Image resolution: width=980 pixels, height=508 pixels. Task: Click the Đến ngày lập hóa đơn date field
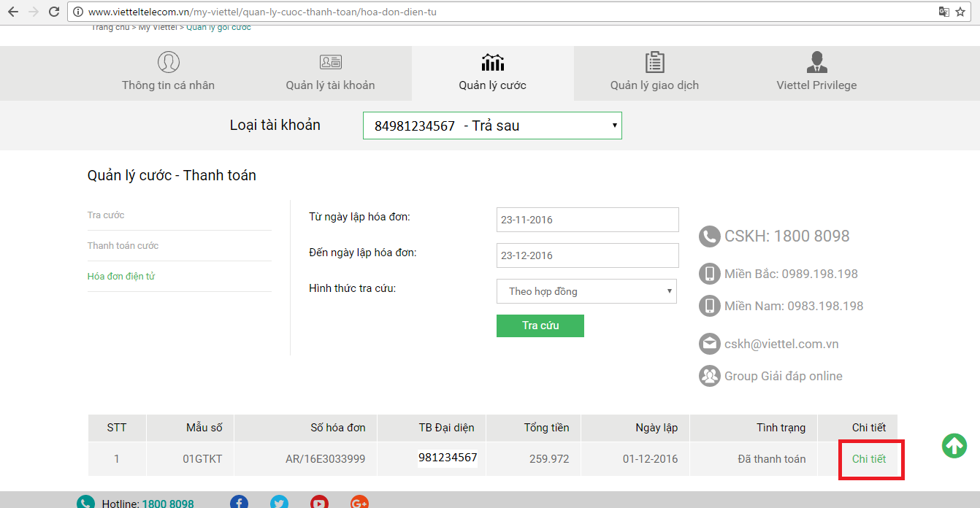click(x=588, y=255)
